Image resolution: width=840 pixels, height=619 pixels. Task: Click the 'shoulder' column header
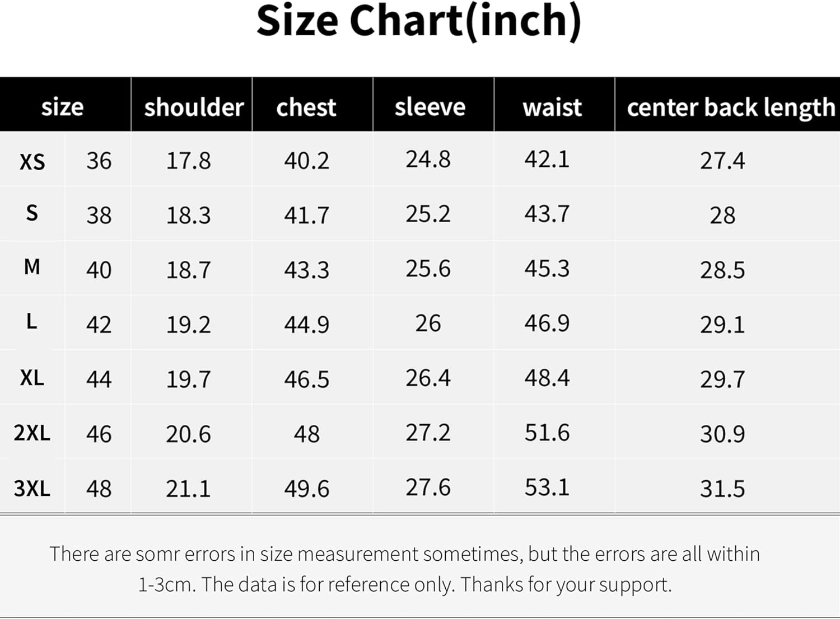(194, 107)
